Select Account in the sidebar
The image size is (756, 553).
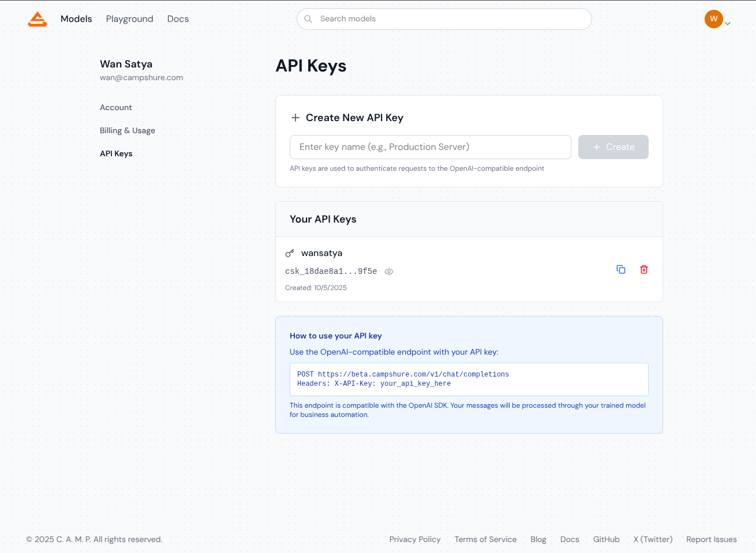116,108
